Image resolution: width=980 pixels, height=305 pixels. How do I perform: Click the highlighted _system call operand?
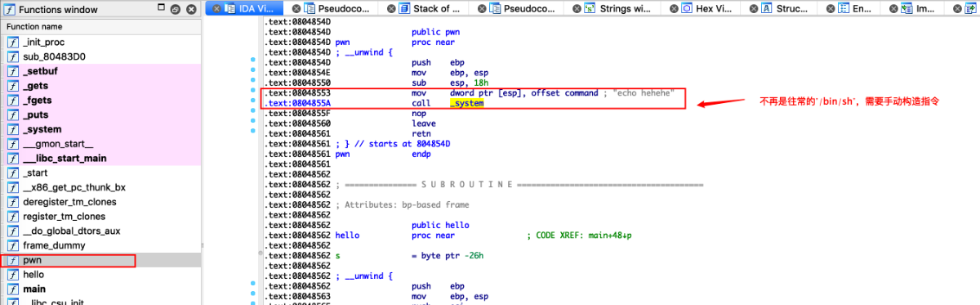tap(467, 104)
